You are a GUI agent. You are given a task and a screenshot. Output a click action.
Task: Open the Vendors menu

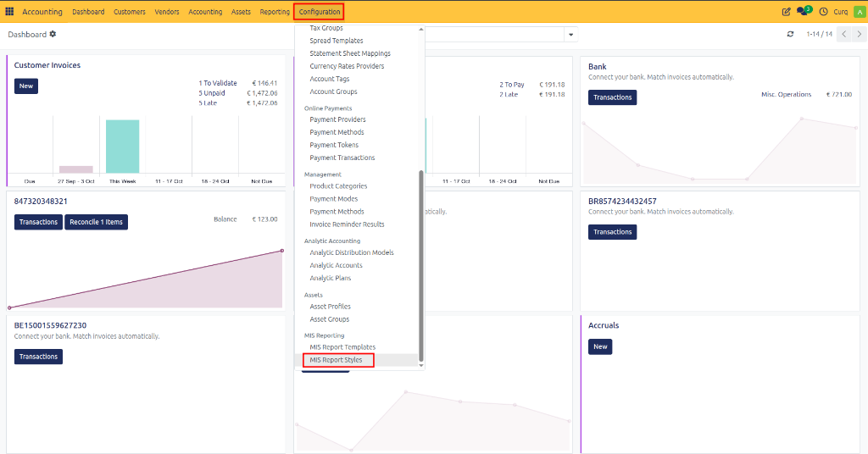pyautogui.click(x=167, y=12)
